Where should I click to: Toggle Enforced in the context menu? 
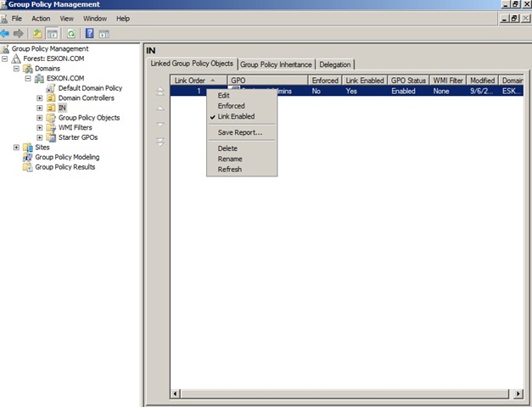coord(242,106)
